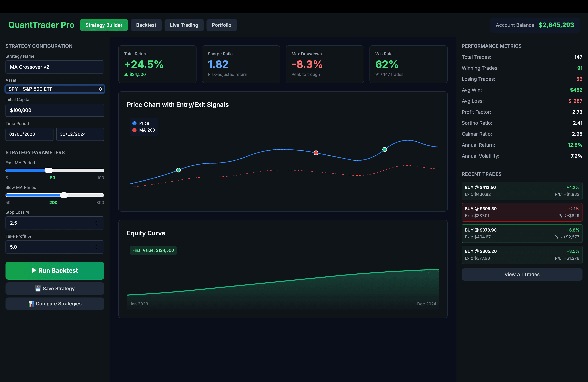Screen dimensions: 588x382
Task: Click View All Trades
Action: coord(521,274)
